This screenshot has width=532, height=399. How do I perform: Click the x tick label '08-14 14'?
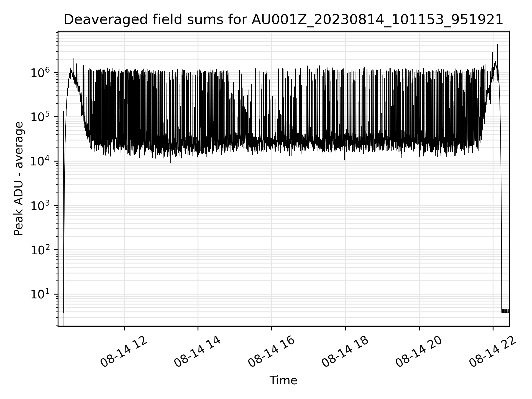(197, 352)
